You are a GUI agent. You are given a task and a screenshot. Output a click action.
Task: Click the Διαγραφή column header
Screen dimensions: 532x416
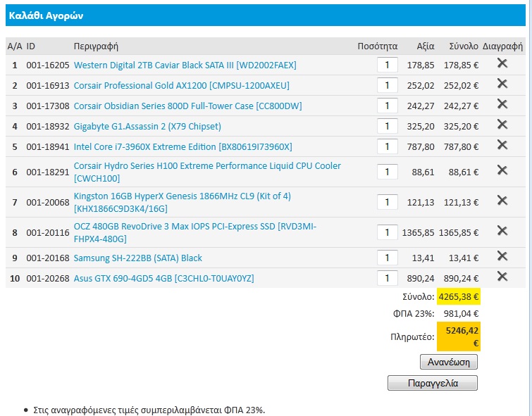pos(503,46)
